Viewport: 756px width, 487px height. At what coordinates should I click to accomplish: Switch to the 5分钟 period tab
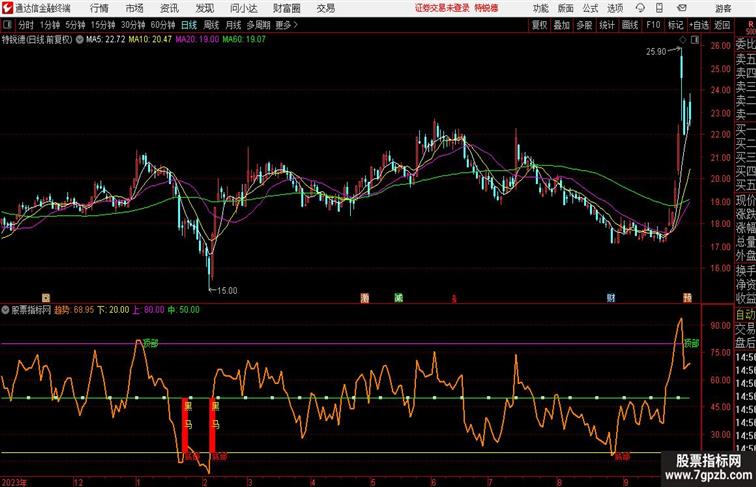[x=75, y=25]
